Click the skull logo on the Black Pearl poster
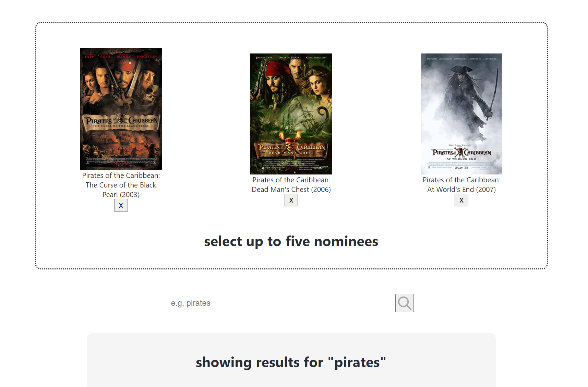The width and height of the screenshot is (588, 387). [x=120, y=119]
